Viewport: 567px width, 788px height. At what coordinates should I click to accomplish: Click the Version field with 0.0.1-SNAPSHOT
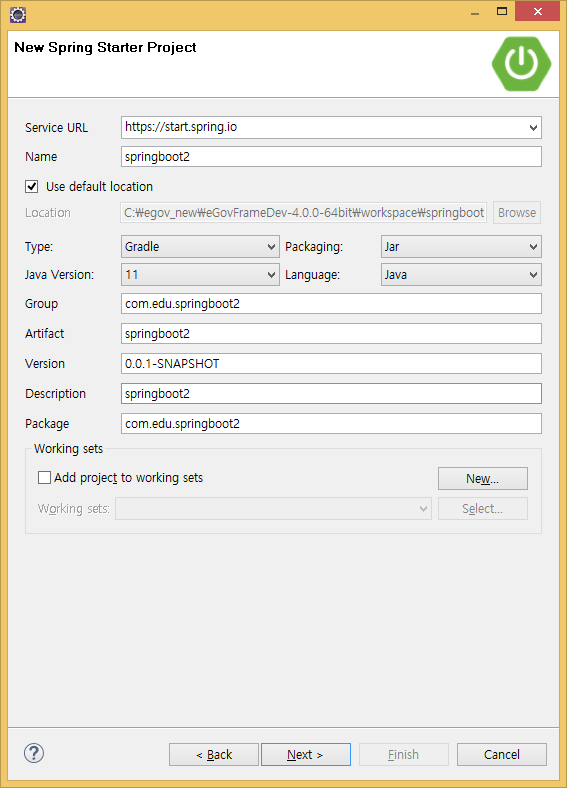point(331,363)
